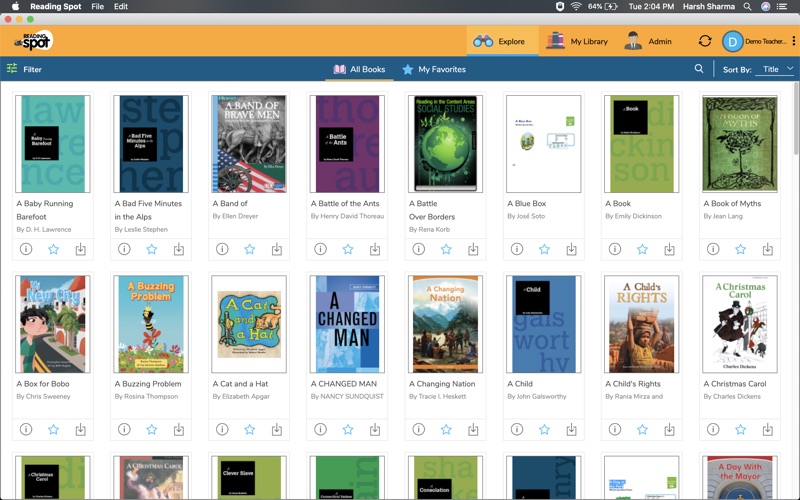This screenshot has height=500, width=800.
Task: Open info for A Buzzing Problem
Action: [x=124, y=429]
